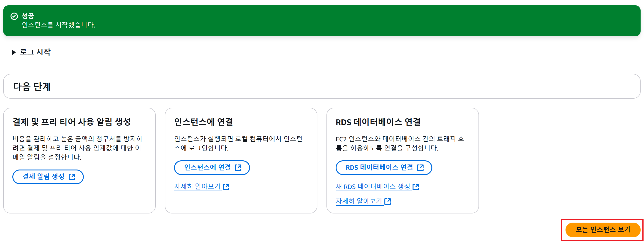Click external icon beside 새 RDS 데이터베이스 생성
Image resolution: width=644 pixels, height=248 pixels.
[416, 187]
